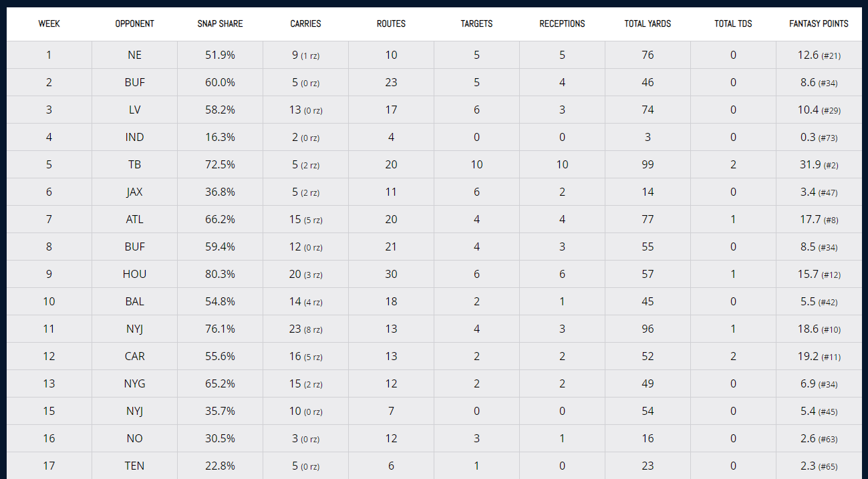Select the CAR opponent cell
Image resolution: width=868 pixels, height=479 pixels.
(x=134, y=356)
